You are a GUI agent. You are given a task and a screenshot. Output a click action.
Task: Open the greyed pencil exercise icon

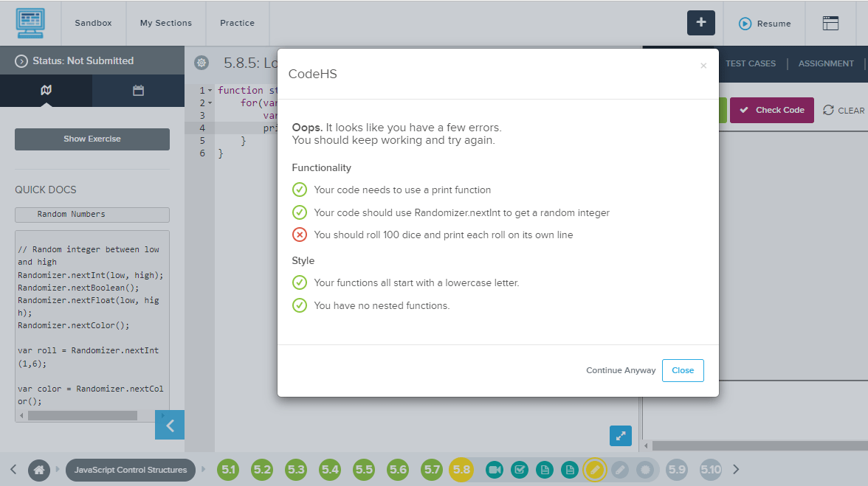pos(620,470)
